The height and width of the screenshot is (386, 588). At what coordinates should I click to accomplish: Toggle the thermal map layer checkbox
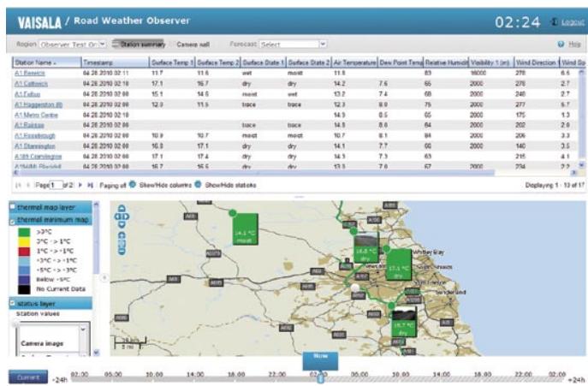11,208
